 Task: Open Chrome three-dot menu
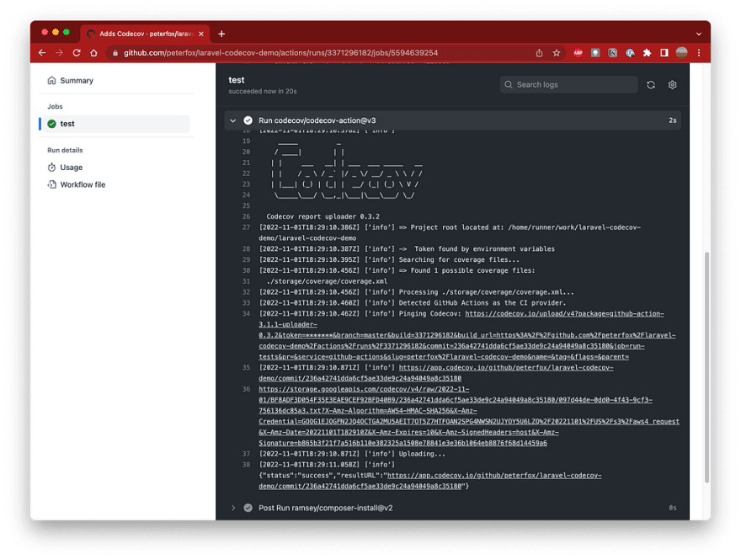698,53
